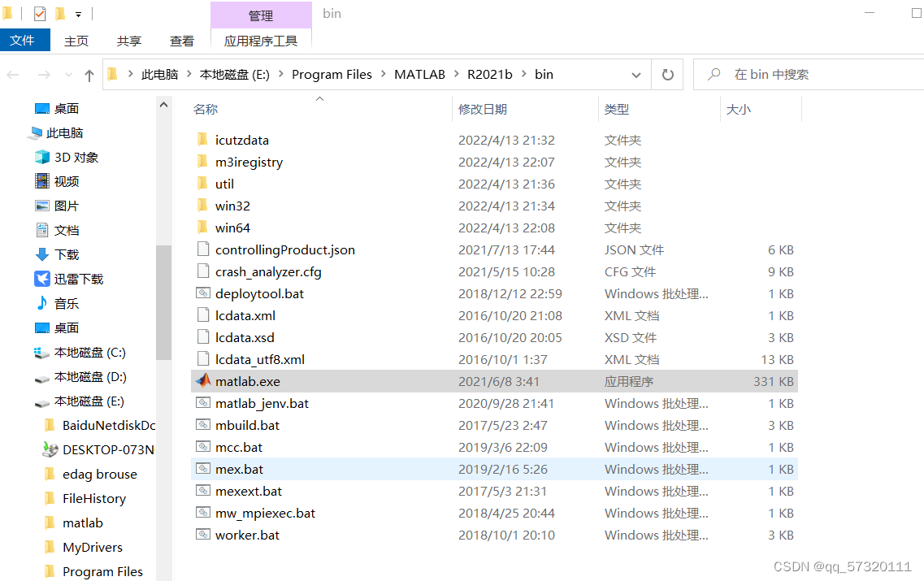Expand chevron after R2021b in address bar

pyautogui.click(x=523, y=74)
